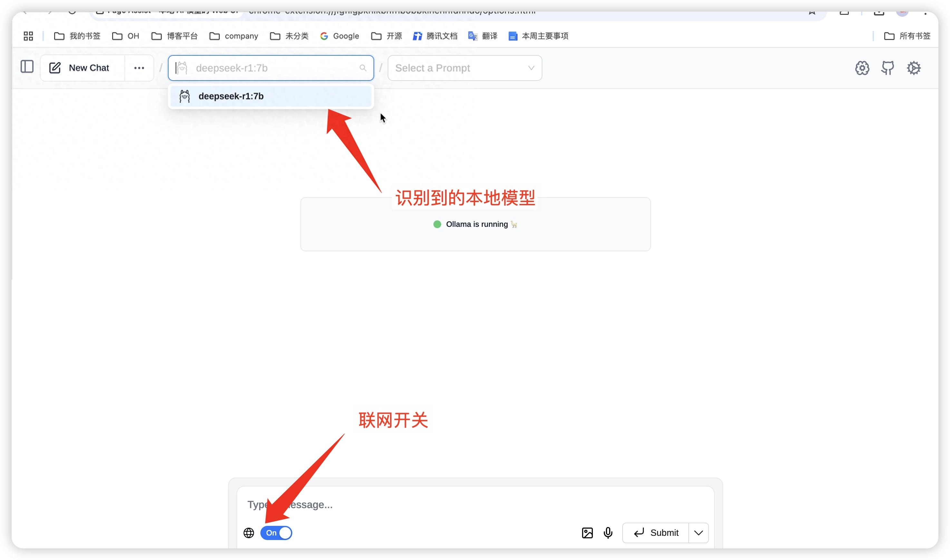Open the settings gear icon
950x560 pixels.
(x=913, y=68)
